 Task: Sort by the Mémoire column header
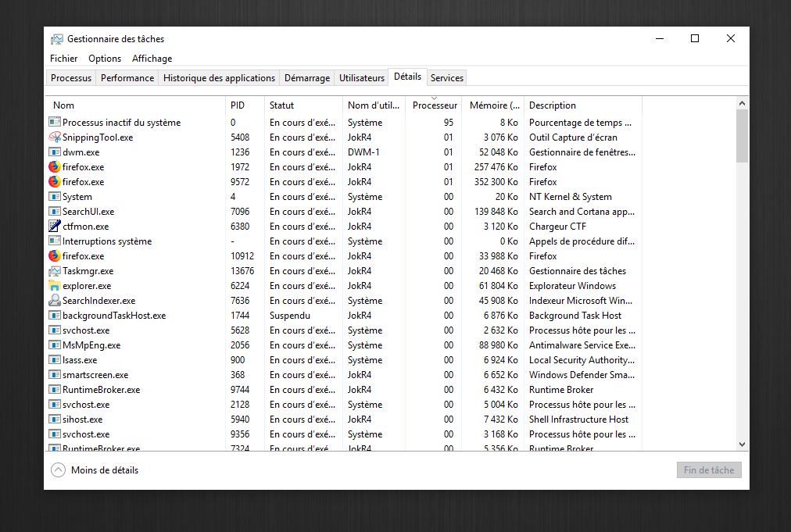493,105
